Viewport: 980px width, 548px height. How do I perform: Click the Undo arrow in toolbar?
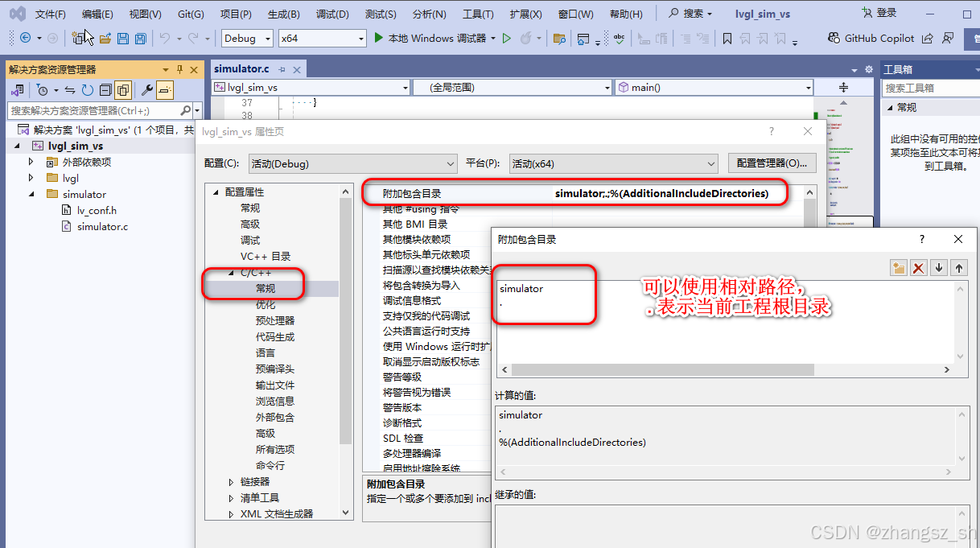tap(164, 38)
